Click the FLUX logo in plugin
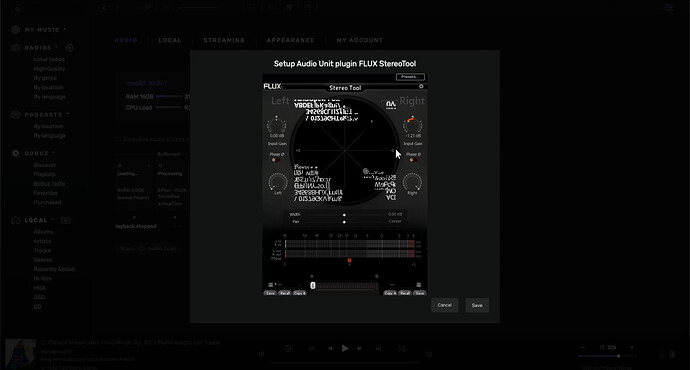Screen dimensions: 690x370 pos(272,87)
